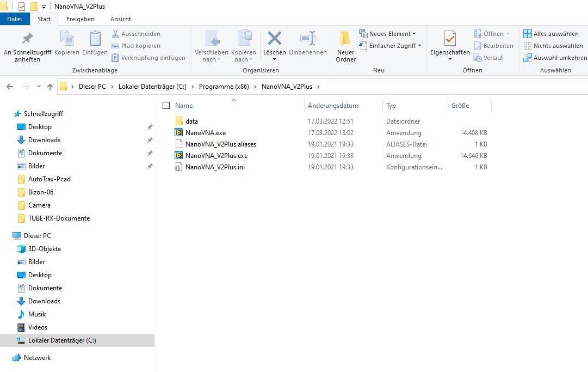588x372 pixels.
Task: Open pinned Downloads under Schnellzugriff
Action: tap(44, 140)
